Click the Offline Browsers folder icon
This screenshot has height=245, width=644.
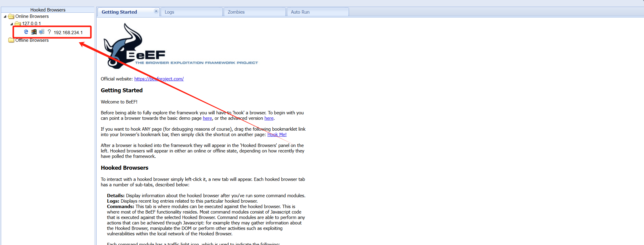[11, 40]
